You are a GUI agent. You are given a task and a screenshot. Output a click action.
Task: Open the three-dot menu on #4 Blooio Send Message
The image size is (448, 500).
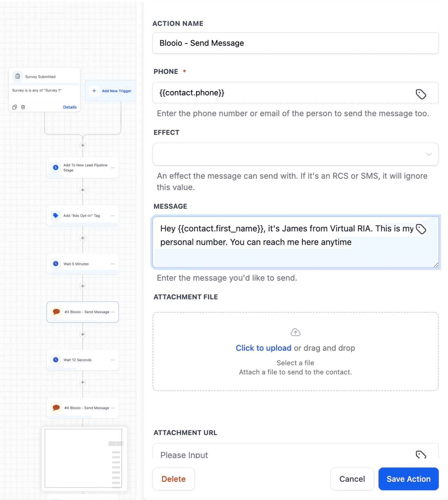[x=113, y=408]
